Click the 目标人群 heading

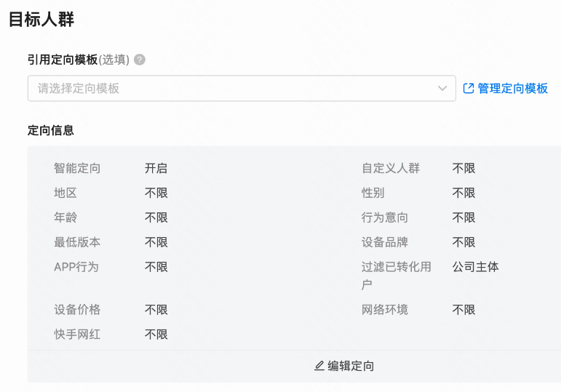click(41, 20)
